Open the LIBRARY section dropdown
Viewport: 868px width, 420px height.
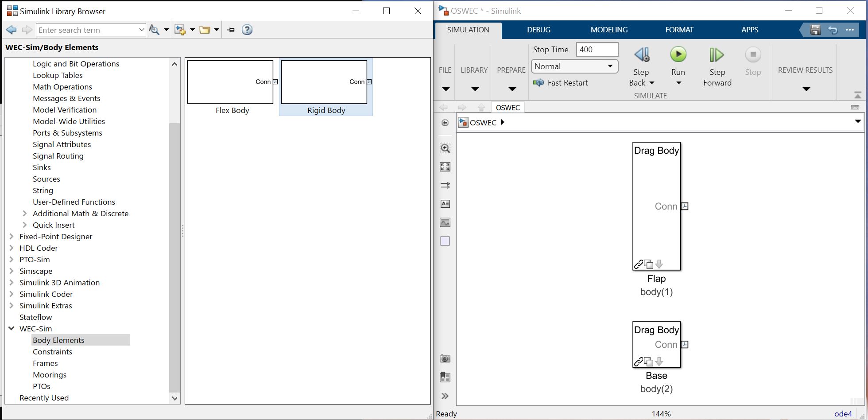475,89
